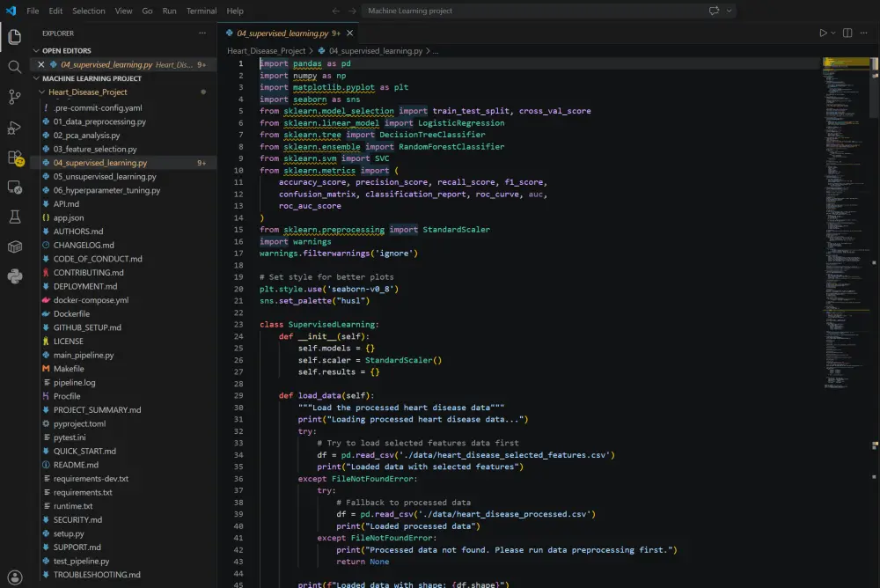Screen dimensions: 880x588
Task: Open the Run menu
Action: [x=170, y=11]
